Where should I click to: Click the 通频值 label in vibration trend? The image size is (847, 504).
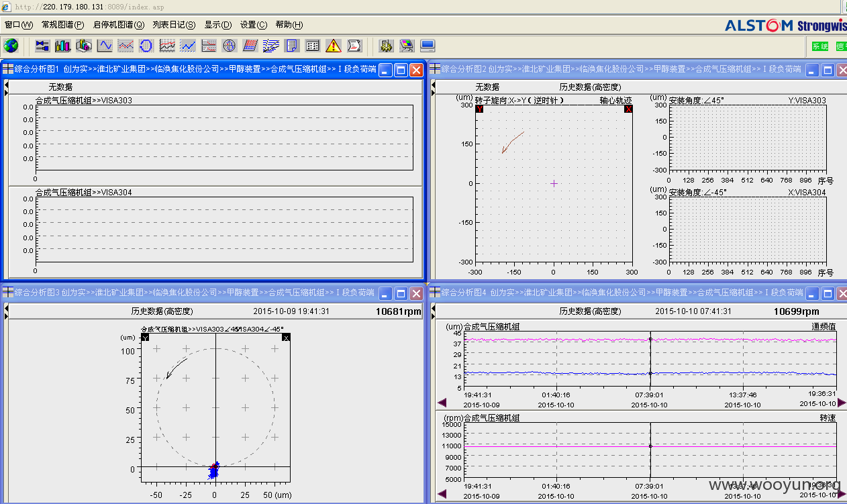[x=824, y=327]
